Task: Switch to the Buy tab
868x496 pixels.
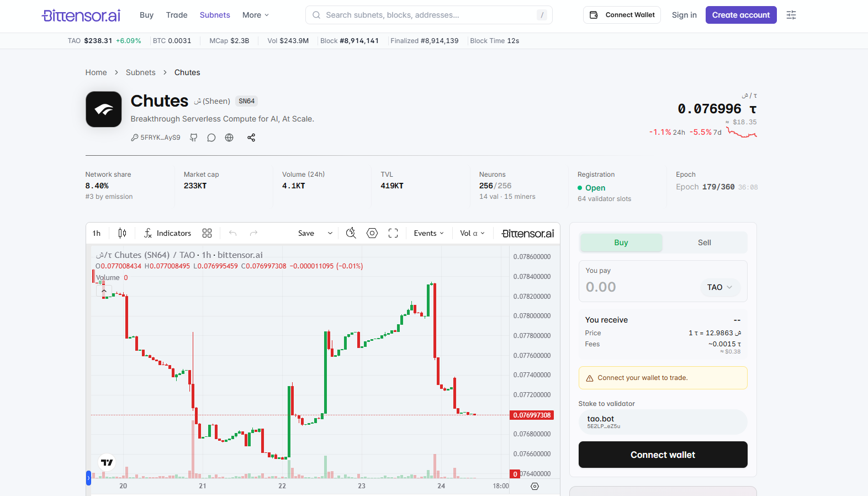Action: pyautogui.click(x=621, y=242)
